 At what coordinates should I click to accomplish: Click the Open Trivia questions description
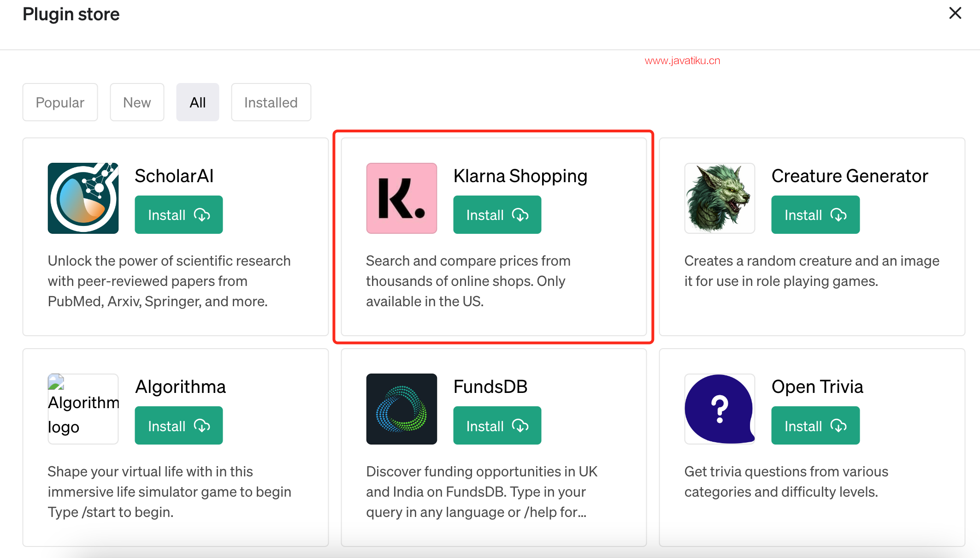(x=786, y=481)
